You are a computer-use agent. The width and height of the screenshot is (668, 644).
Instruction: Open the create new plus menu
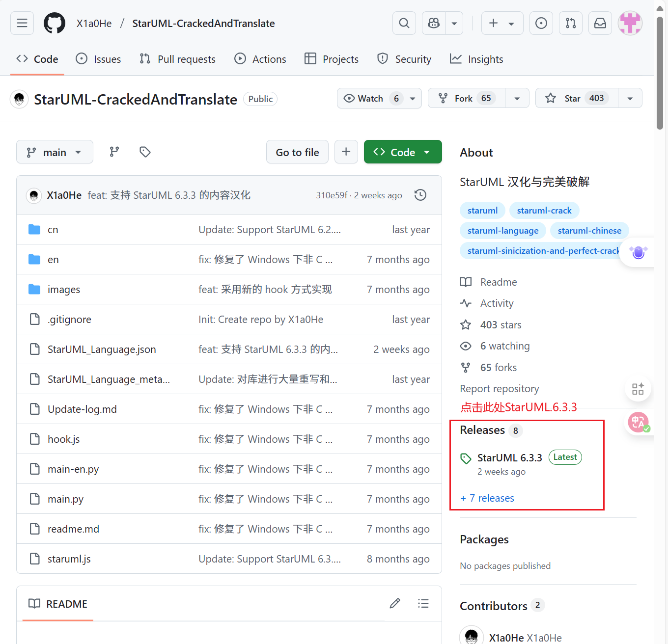(x=502, y=23)
